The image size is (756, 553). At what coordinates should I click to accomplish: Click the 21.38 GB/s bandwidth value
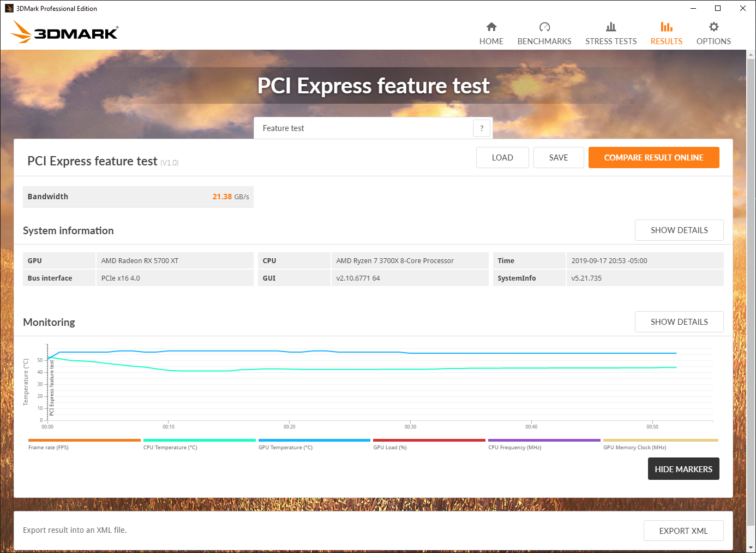231,197
